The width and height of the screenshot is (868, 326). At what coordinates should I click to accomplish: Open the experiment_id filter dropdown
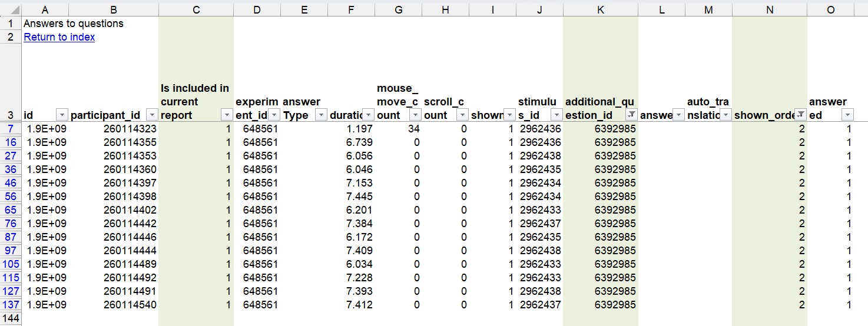(274, 115)
